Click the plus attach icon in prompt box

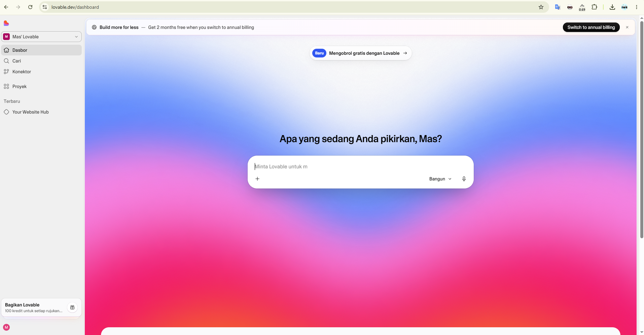click(x=257, y=179)
